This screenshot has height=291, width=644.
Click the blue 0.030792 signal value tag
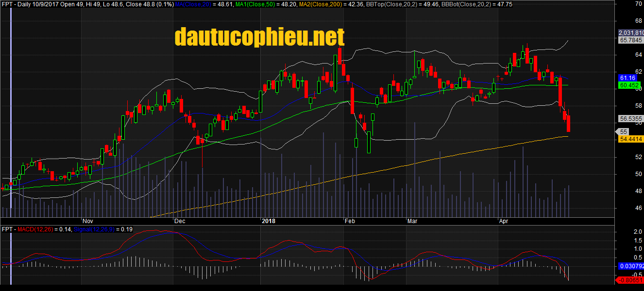click(630, 266)
